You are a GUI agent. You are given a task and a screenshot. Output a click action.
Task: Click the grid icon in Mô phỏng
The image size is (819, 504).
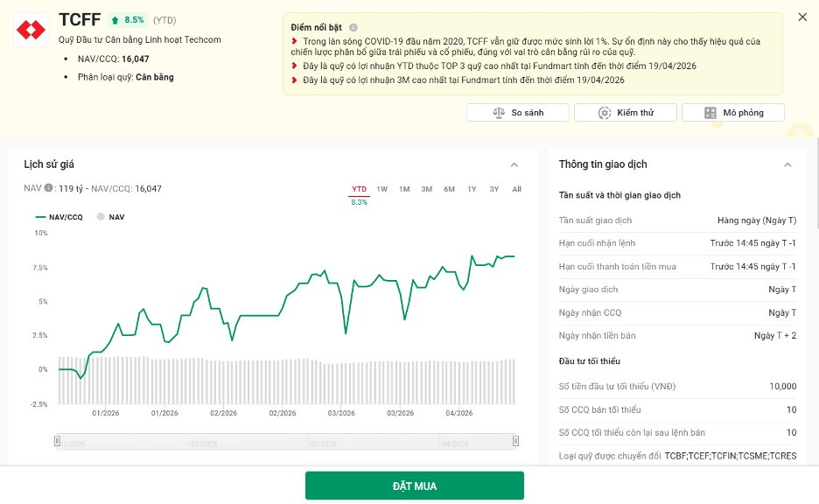711,113
